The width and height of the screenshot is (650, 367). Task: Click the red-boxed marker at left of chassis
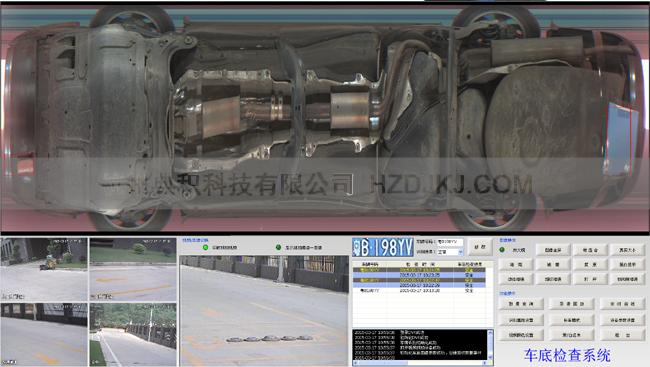click(x=19, y=165)
